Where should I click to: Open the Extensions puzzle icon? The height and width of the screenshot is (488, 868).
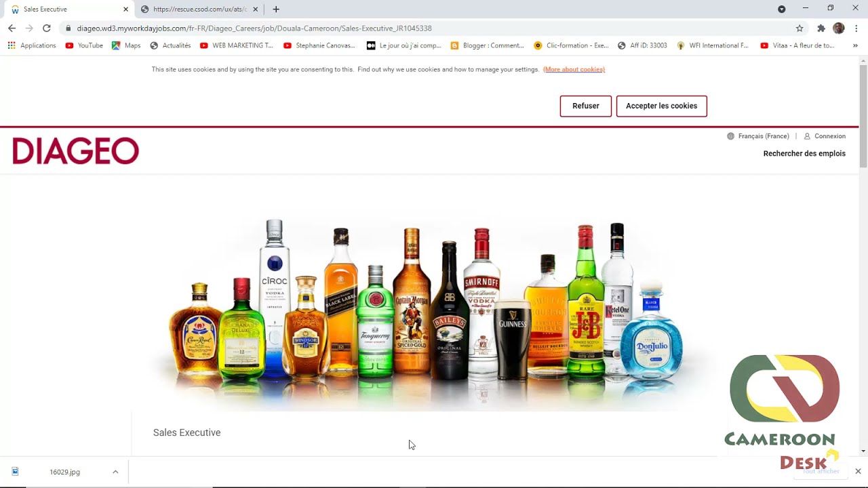tap(821, 28)
